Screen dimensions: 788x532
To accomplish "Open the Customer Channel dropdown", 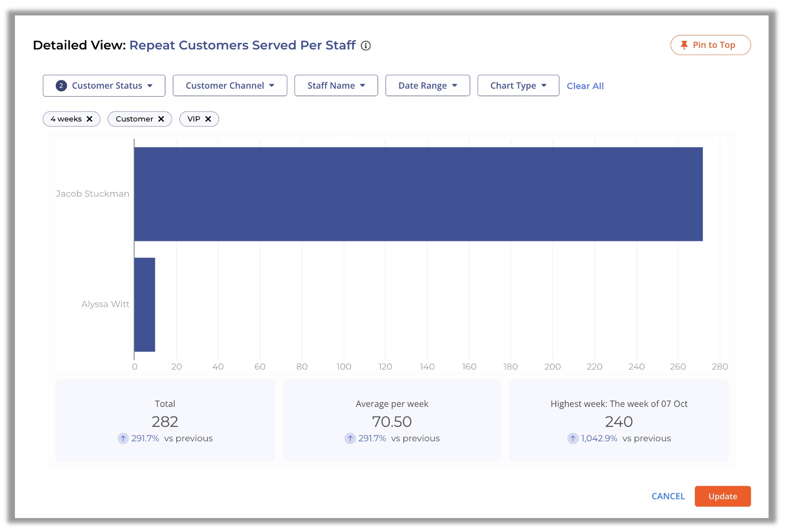I will pos(230,86).
